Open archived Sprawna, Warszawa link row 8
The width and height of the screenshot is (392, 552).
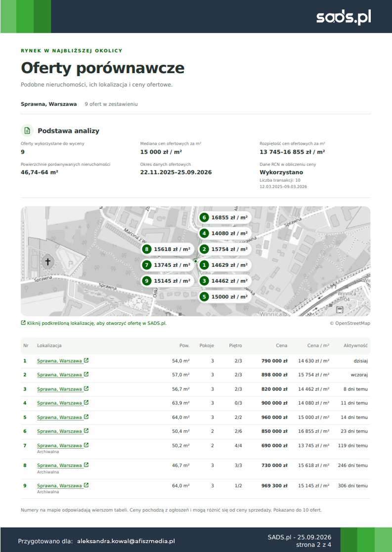tap(59, 466)
